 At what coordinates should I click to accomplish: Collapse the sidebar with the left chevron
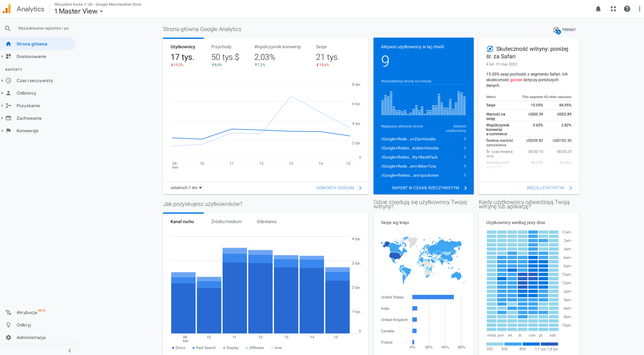coord(70,350)
